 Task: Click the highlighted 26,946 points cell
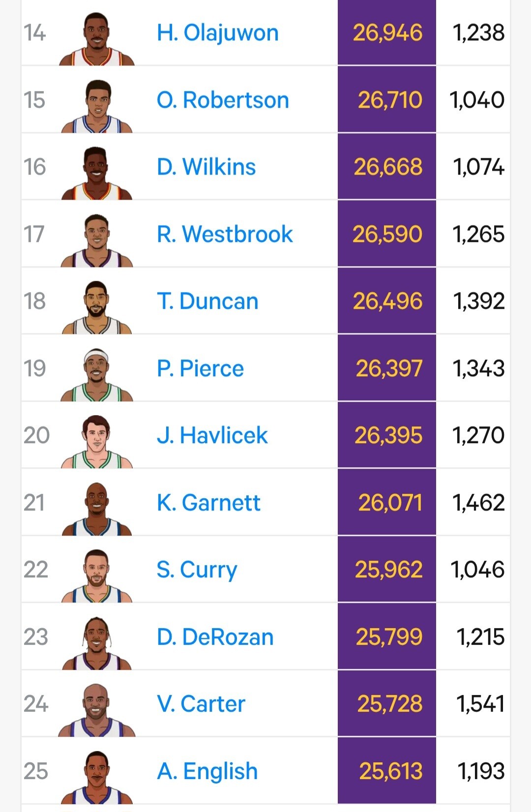[x=387, y=33]
